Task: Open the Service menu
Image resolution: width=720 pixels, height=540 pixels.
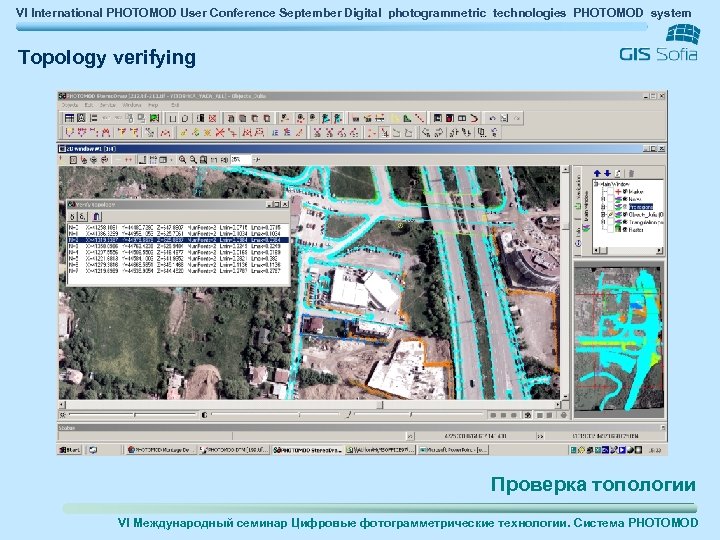Action: click(x=108, y=105)
